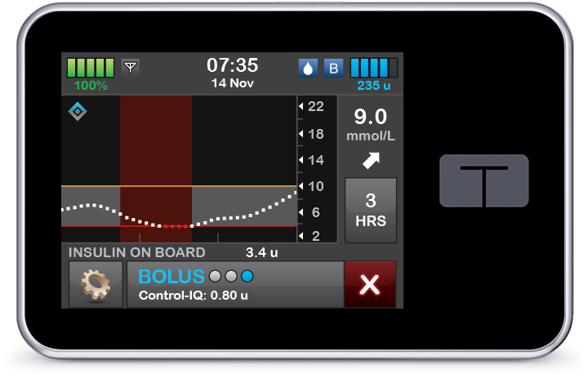Tap the 07:35 time display

coord(232,65)
